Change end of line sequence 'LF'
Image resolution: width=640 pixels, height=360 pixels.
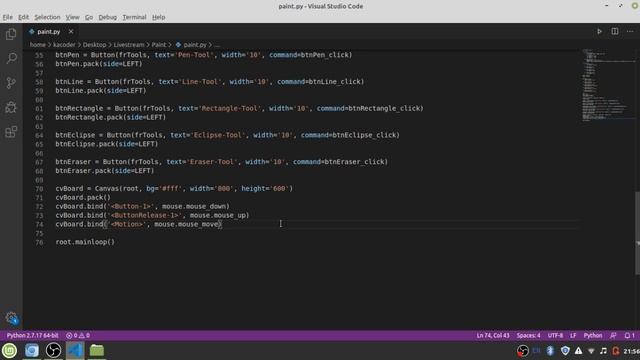[x=573, y=336]
